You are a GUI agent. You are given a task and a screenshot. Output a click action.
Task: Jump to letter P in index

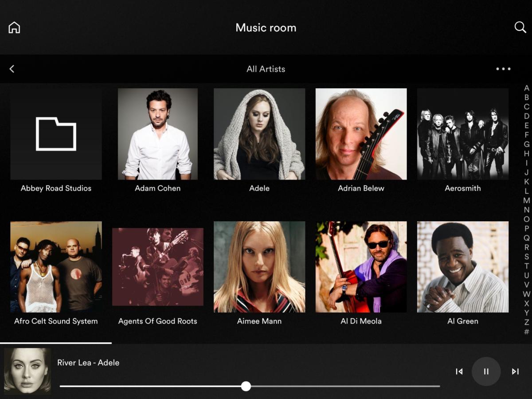(x=527, y=229)
